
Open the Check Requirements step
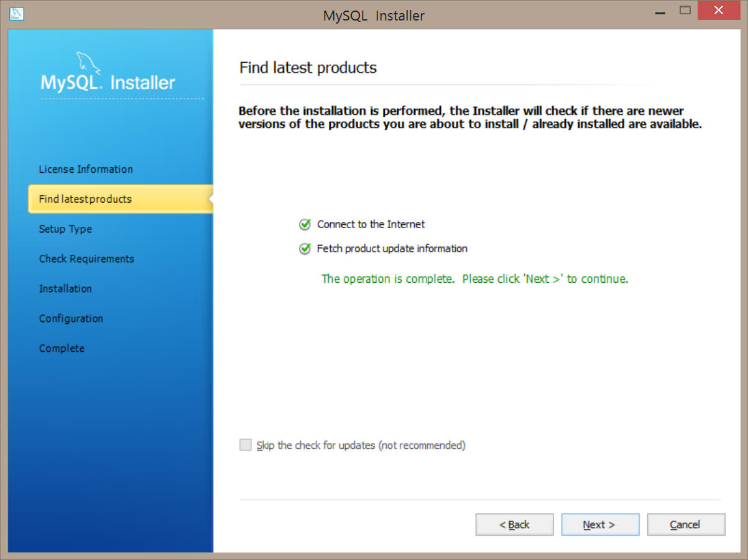[86, 259]
